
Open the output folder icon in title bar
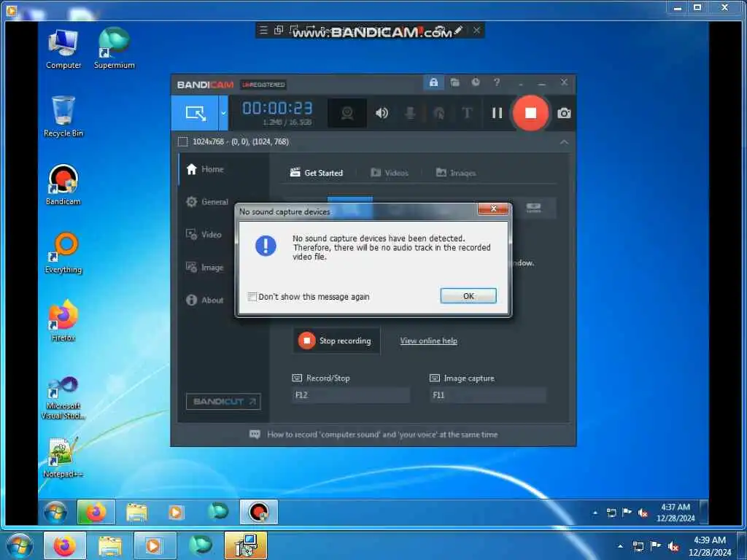(455, 83)
